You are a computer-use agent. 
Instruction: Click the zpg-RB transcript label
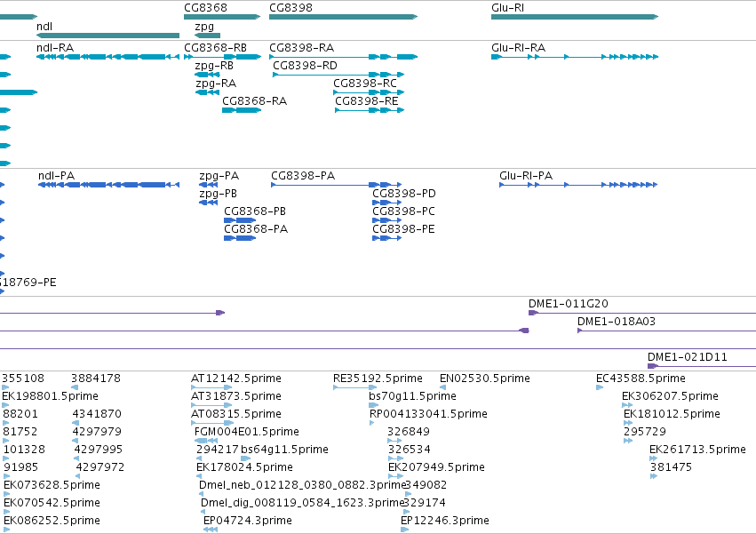pos(214,66)
